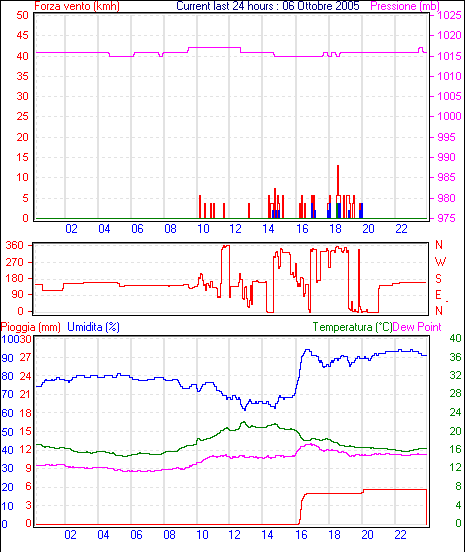Click the 60 humidity axis value
The width and height of the screenshot is (466, 552).
(x=7, y=413)
